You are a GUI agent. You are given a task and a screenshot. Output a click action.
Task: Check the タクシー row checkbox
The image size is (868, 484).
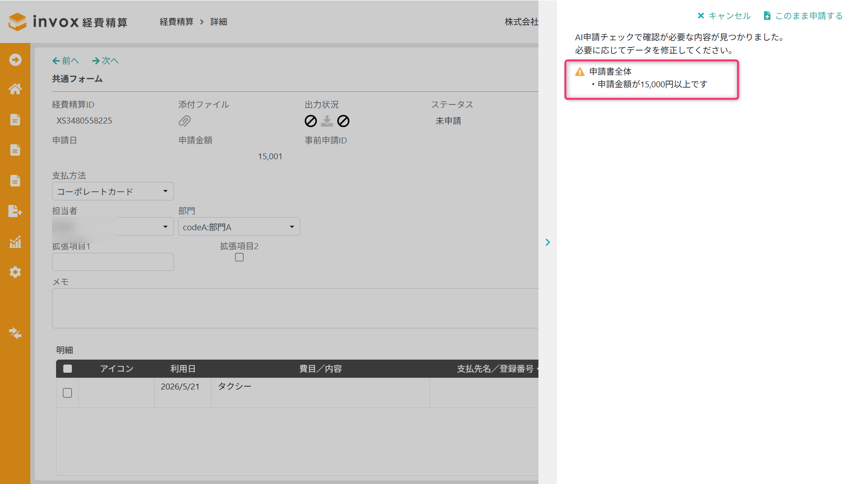click(x=67, y=393)
